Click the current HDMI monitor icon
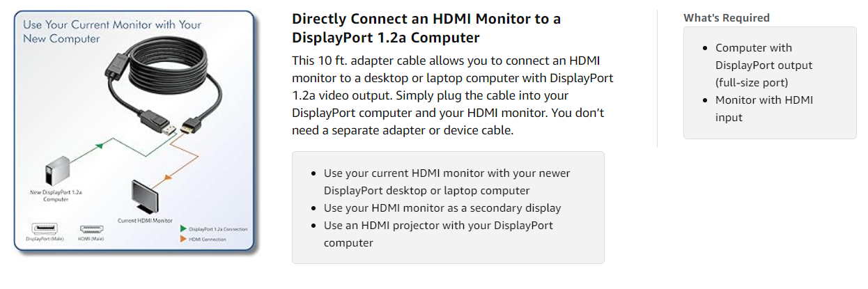The height and width of the screenshot is (289, 868). coord(148,196)
